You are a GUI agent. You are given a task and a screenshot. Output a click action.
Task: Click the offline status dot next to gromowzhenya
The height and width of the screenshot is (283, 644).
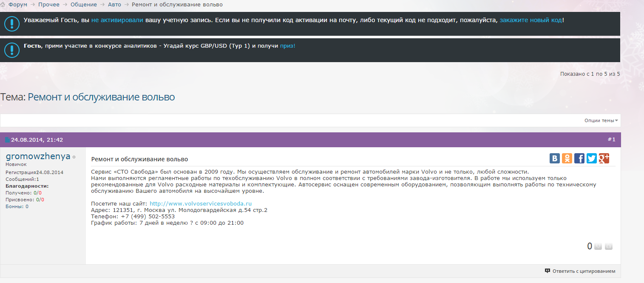pos(74,157)
